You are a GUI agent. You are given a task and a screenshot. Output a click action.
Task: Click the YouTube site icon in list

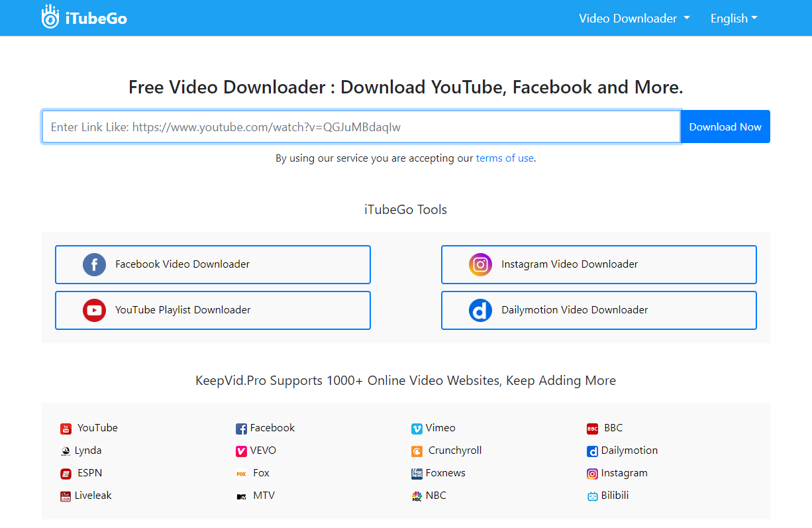coord(66,429)
